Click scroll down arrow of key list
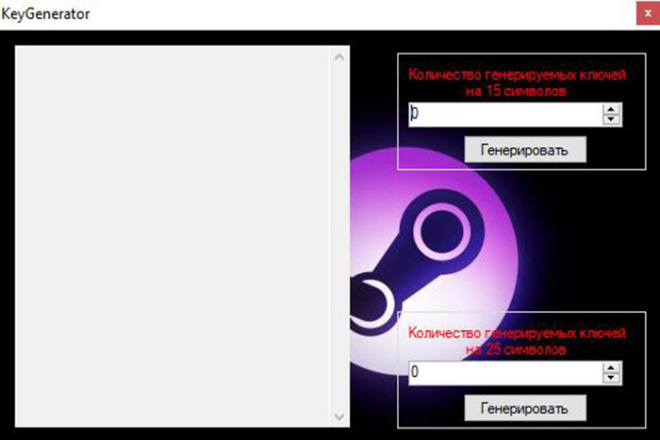This screenshot has width=660, height=440. pos(339,416)
